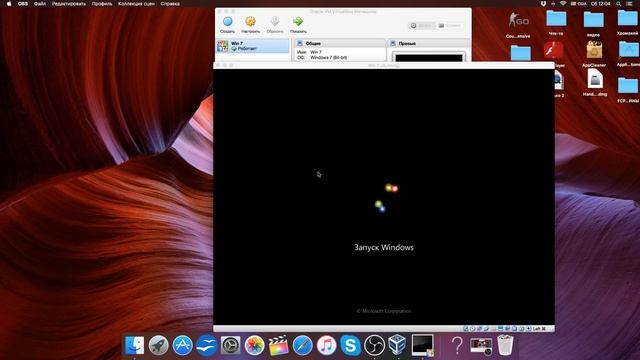Open the OBS application menu
Viewport: 640px width, 360px height.
tap(23, 4)
